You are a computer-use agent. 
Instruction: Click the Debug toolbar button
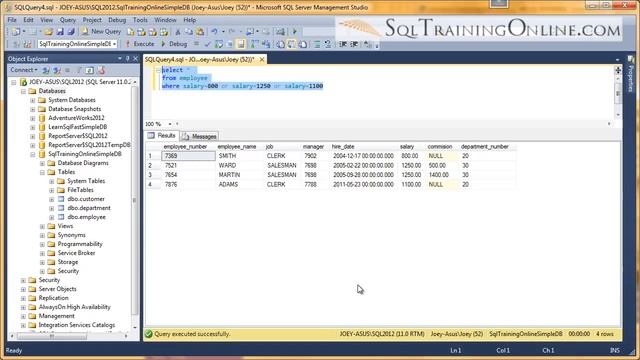click(174, 44)
